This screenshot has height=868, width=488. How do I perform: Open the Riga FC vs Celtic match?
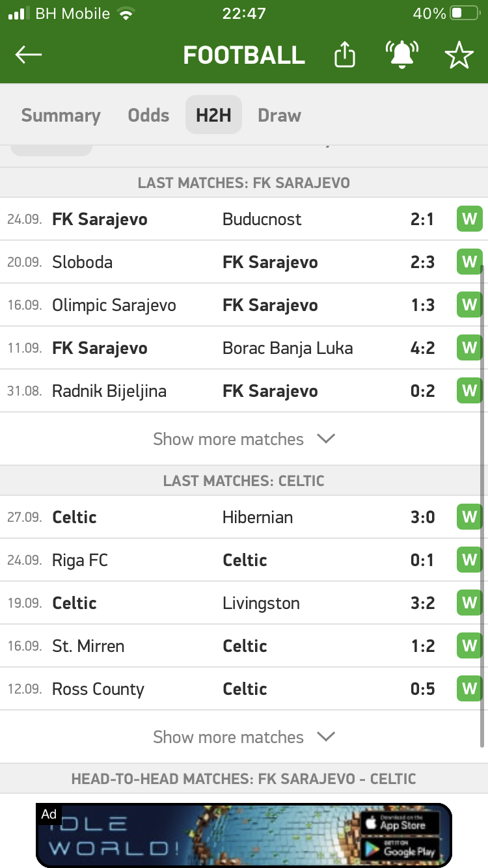(244, 560)
